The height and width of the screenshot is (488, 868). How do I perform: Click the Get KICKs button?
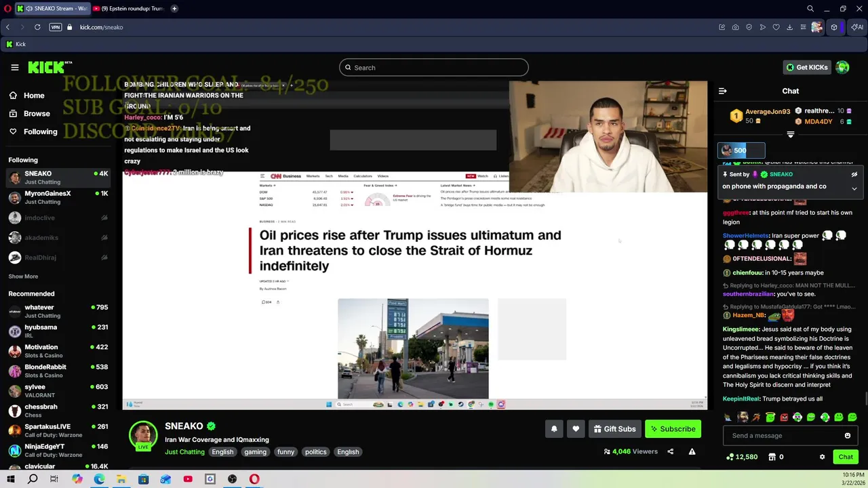click(807, 67)
